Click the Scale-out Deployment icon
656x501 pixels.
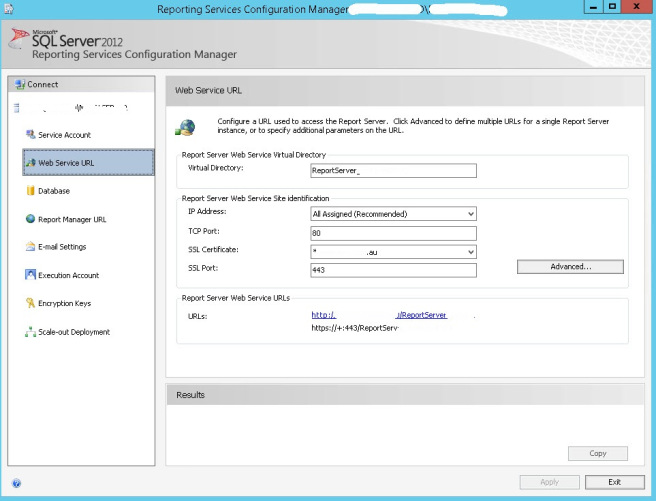pos(30,332)
